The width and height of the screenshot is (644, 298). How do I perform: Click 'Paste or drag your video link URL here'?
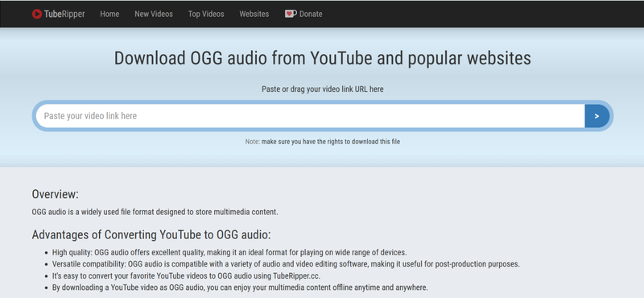323,89
